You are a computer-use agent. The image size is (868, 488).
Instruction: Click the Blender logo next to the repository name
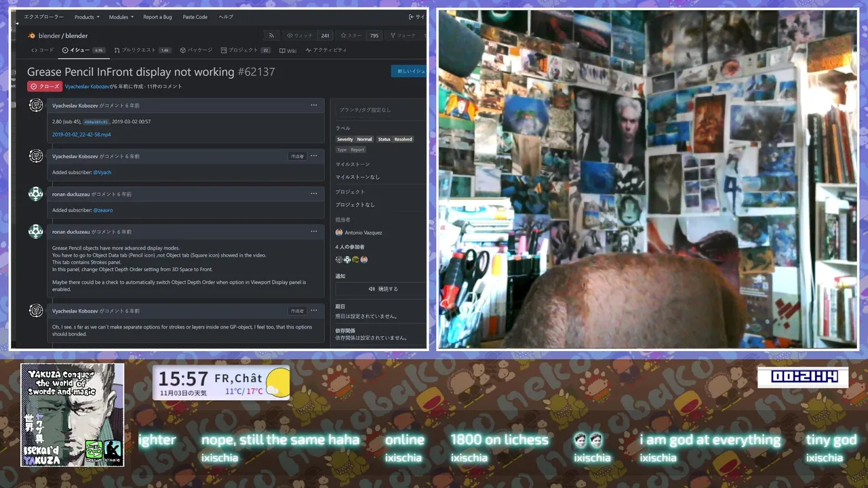[x=31, y=35]
